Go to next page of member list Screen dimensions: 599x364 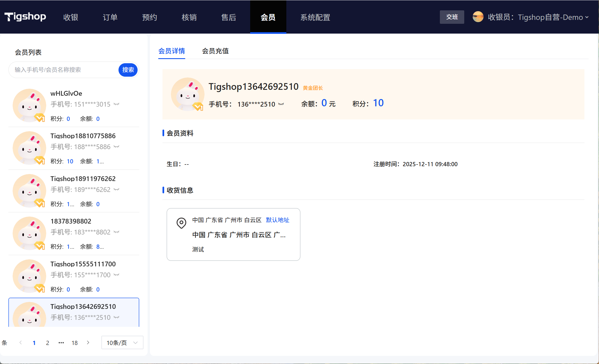[88, 342]
